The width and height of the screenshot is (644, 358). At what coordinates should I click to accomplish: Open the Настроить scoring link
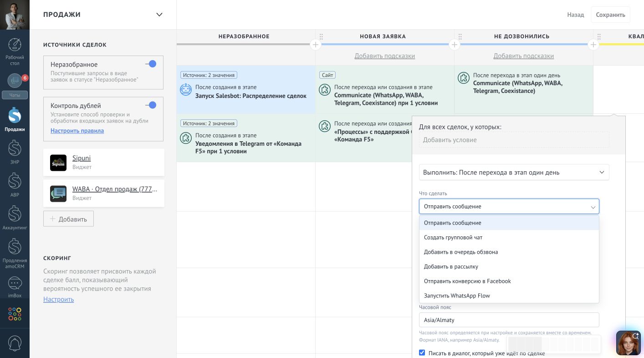pyautogui.click(x=58, y=299)
